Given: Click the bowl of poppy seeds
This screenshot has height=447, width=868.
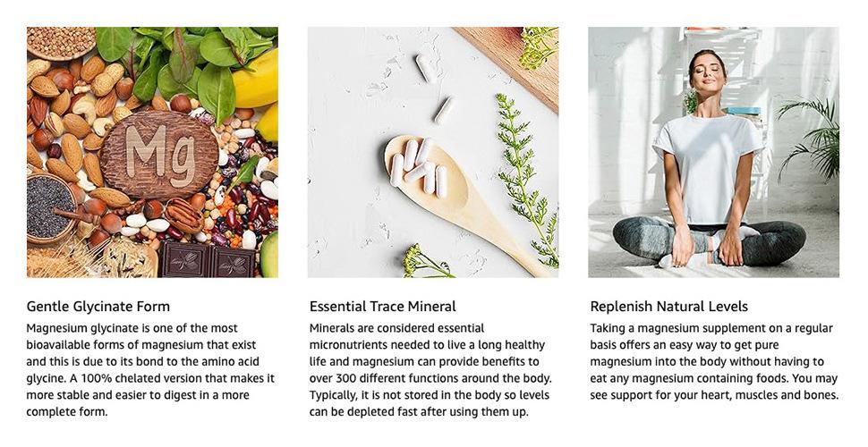Looking at the screenshot, I should click(50, 207).
